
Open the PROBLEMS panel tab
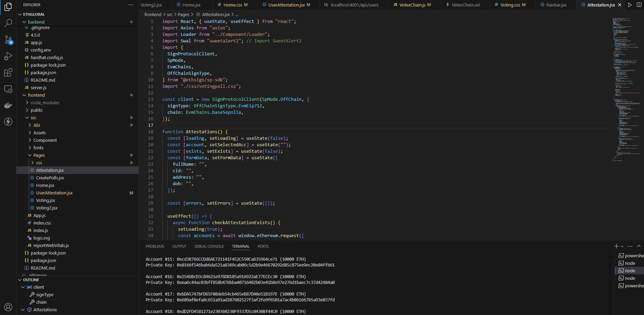(155, 246)
